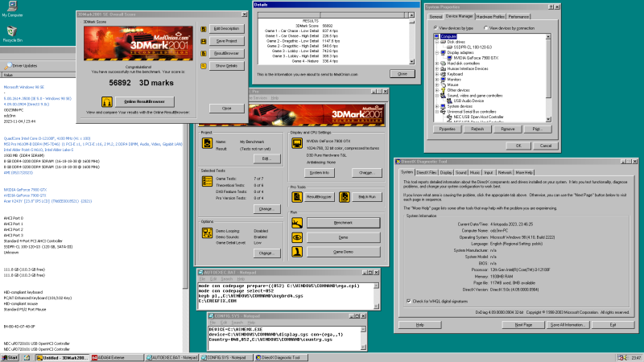The image size is (644, 362).
Task: Click the Game Demo joystick icon
Action: [x=297, y=252]
